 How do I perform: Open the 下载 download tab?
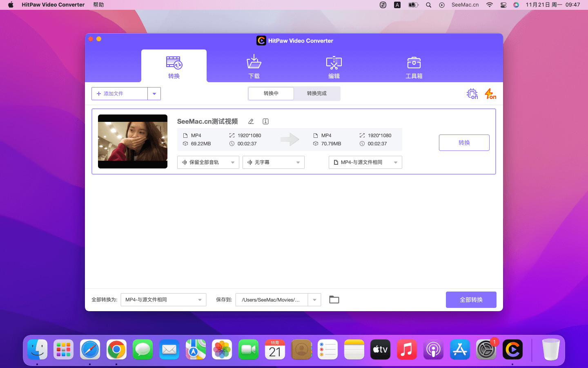tap(254, 66)
